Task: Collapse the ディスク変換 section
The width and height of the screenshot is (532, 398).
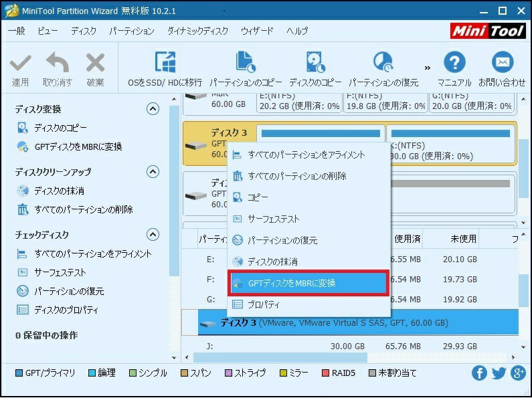Action: coord(153,109)
